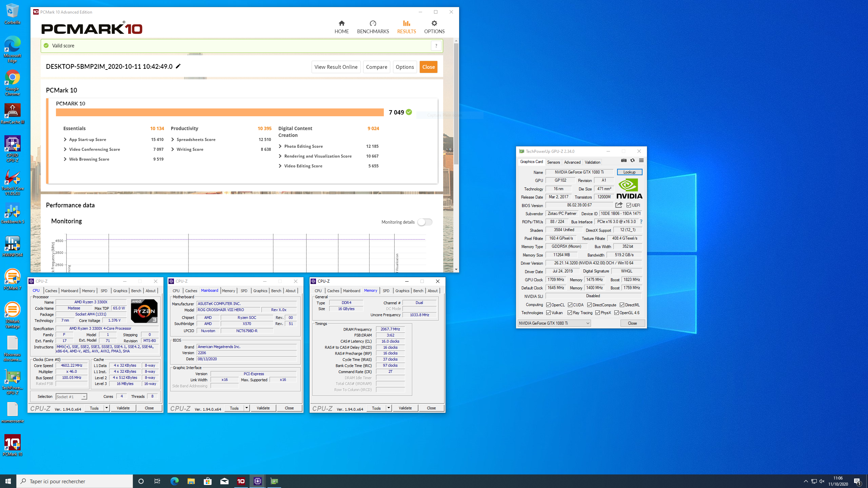Click the bus interface question mark in GPU-Z
The width and height of the screenshot is (868, 488).
click(641, 222)
